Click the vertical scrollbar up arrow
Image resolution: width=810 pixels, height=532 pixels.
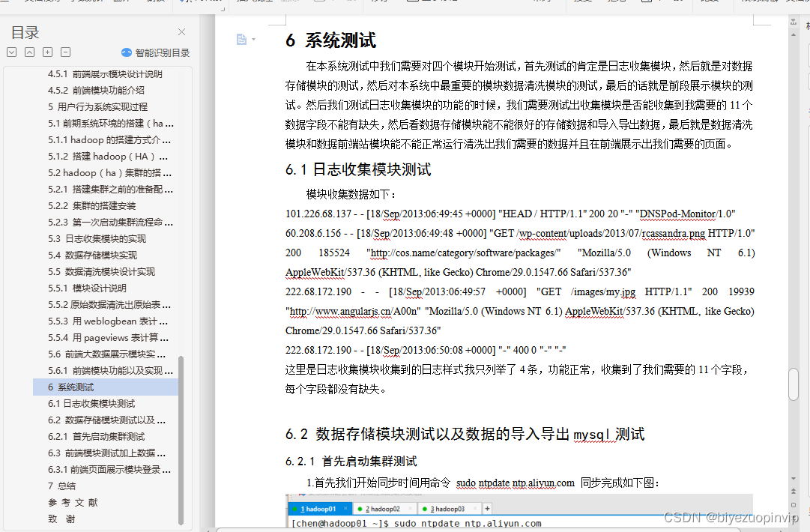point(794,35)
